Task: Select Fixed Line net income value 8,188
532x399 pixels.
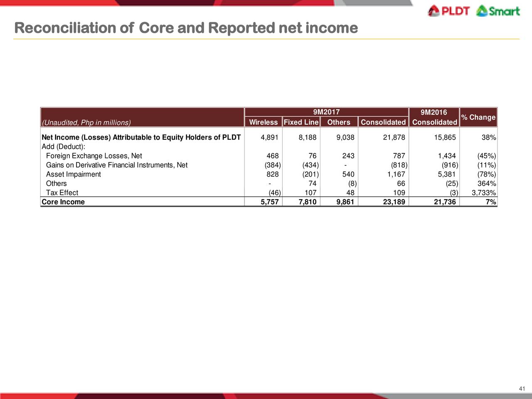Action: pyautogui.click(x=308, y=138)
